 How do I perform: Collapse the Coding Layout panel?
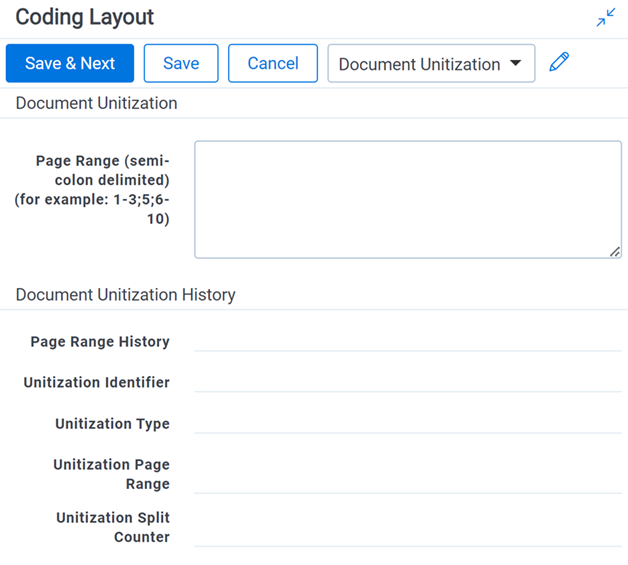click(x=606, y=17)
